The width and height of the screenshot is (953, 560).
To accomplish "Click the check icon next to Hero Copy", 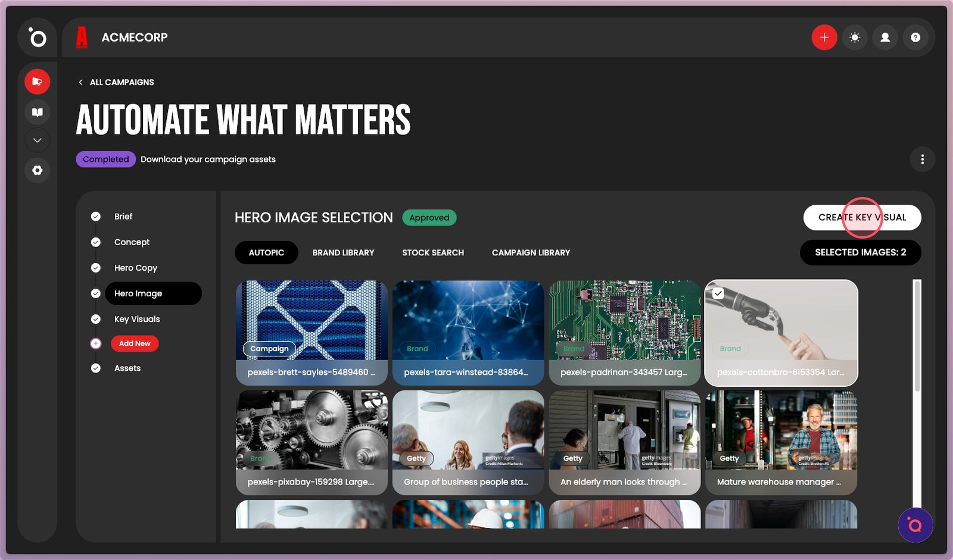I will pyautogui.click(x=96, y=268).
